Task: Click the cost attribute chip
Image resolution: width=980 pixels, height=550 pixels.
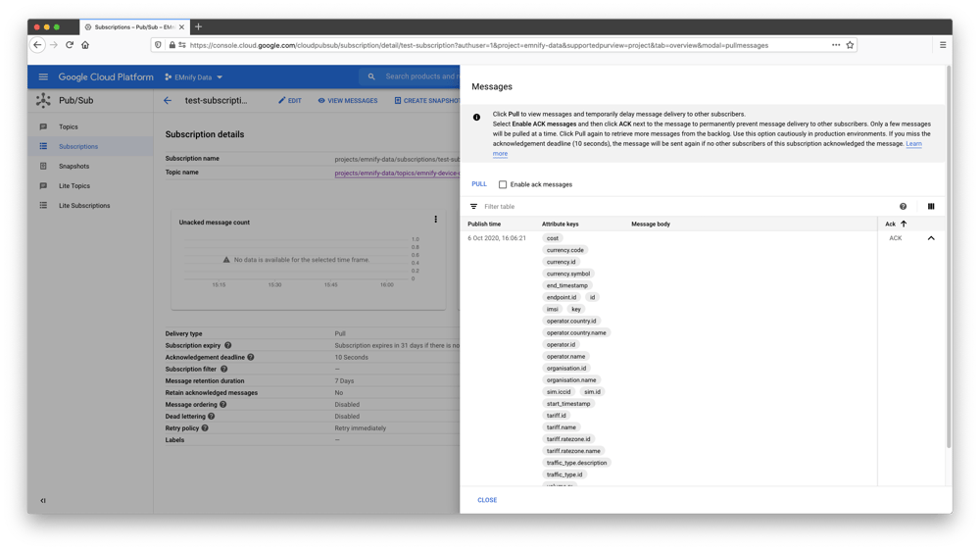Action: pos(553,238)
